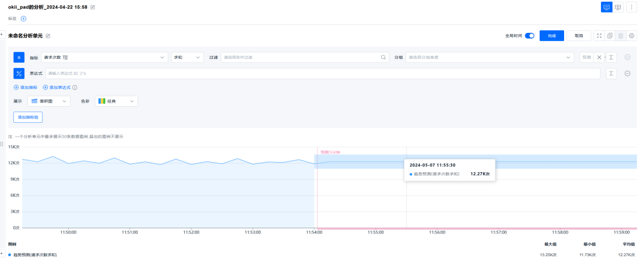Click the 完成 button
This screenshot has height=261, width=644.
(x=552, y=36)
